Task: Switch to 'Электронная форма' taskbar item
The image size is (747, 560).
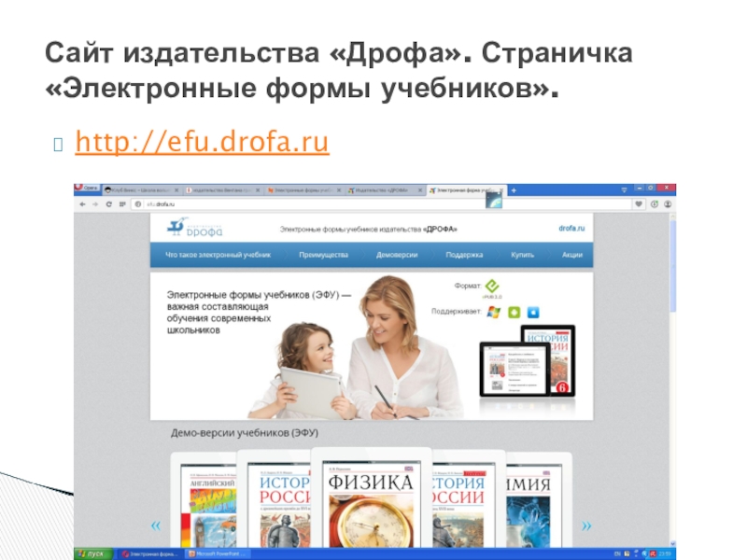Action: coord(150,553)
